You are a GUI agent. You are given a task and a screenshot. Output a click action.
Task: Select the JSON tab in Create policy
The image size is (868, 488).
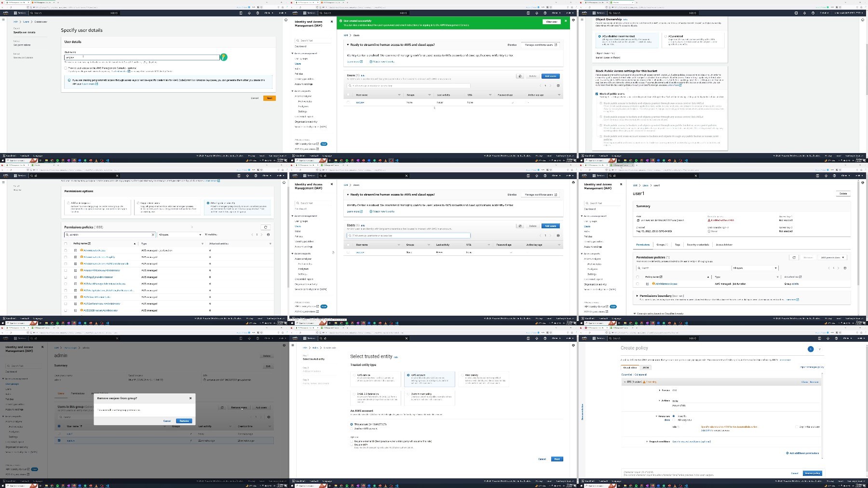pyautogui.click(x=646, y=367)
